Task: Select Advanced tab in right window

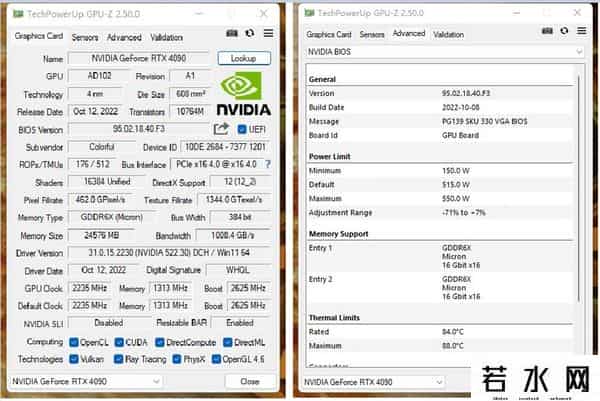Action: pyautogui.click(x=409, y=33)
